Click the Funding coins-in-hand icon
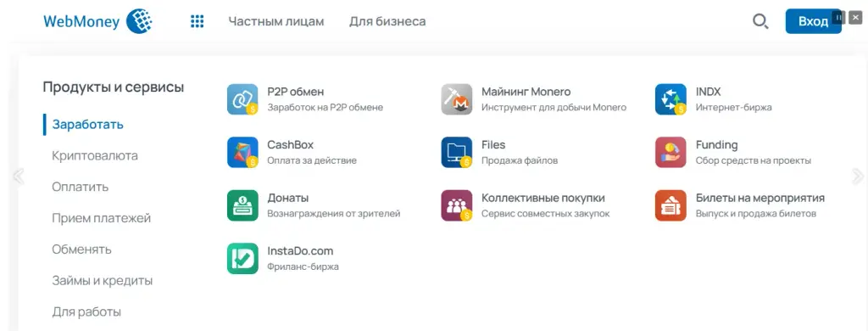The height and width of the screenshot is (331, 868). point(671,153)
